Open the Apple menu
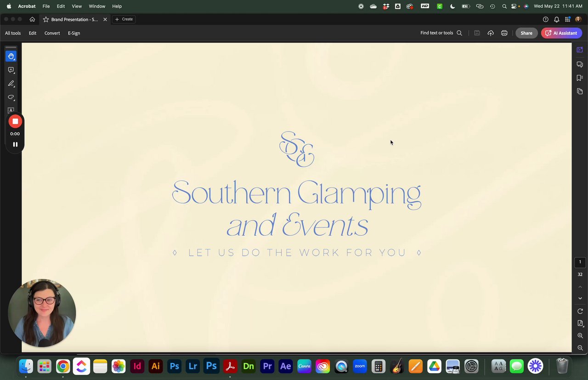 [9, 6]
